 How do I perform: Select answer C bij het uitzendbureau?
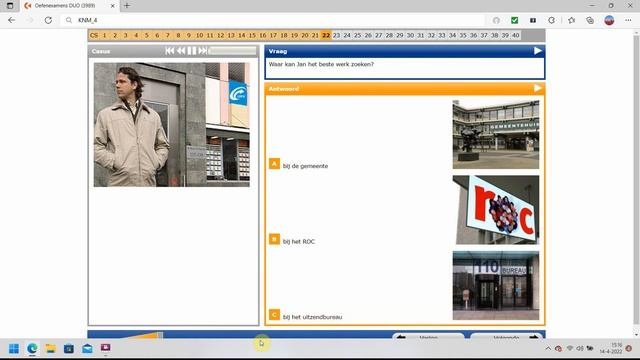tap(274, 315)
